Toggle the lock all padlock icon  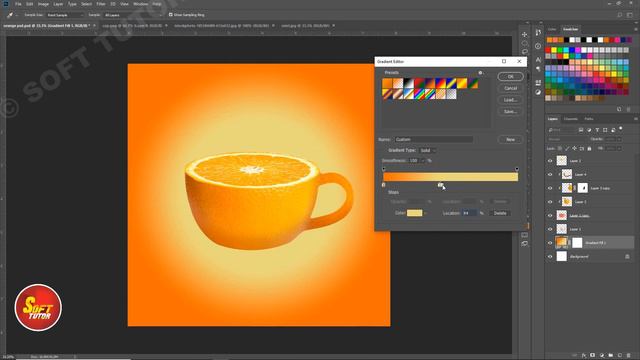tap(589, 149)
